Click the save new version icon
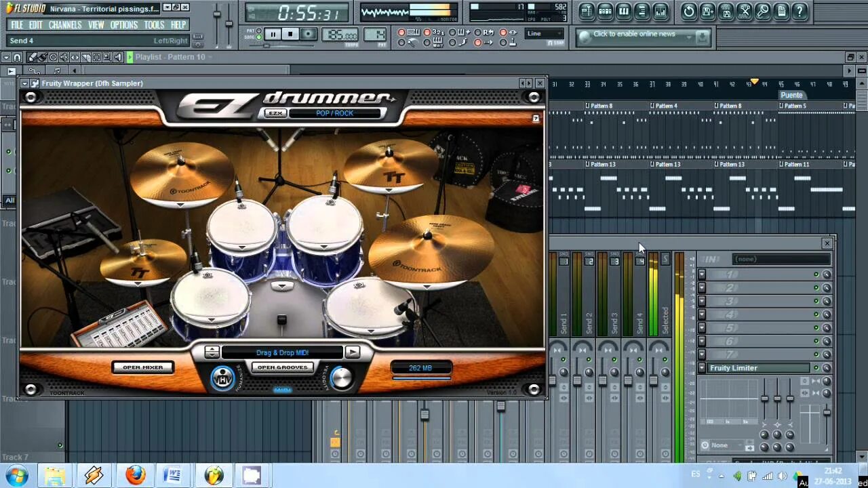Viewport: 868px width, 488px height. (707, 11)
